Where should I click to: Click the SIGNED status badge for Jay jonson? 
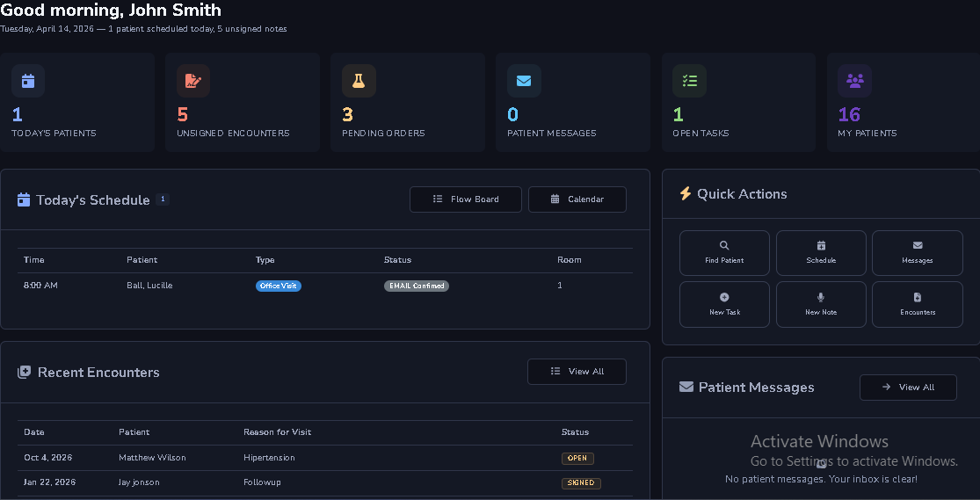(x=581, y=482)
